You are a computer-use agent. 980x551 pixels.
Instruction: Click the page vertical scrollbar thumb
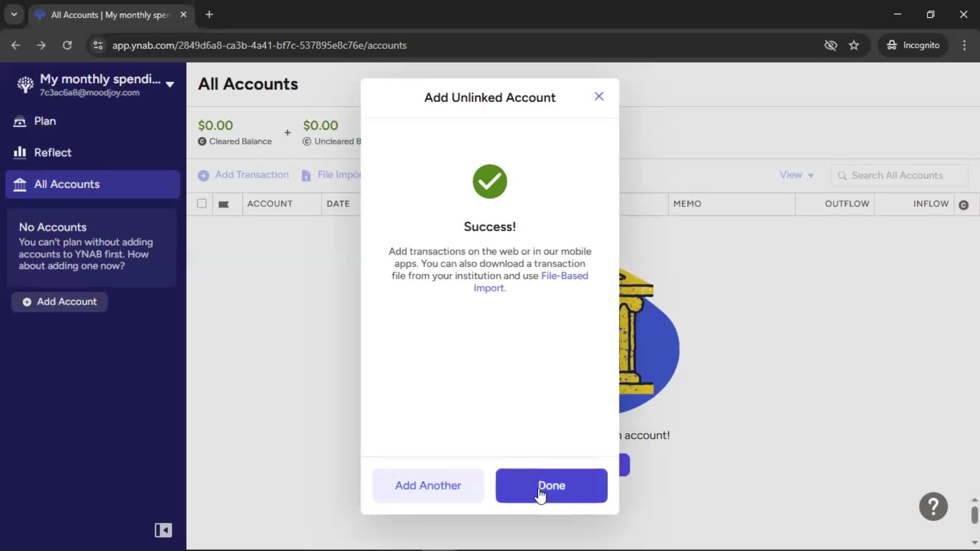[x=974, y=515]
